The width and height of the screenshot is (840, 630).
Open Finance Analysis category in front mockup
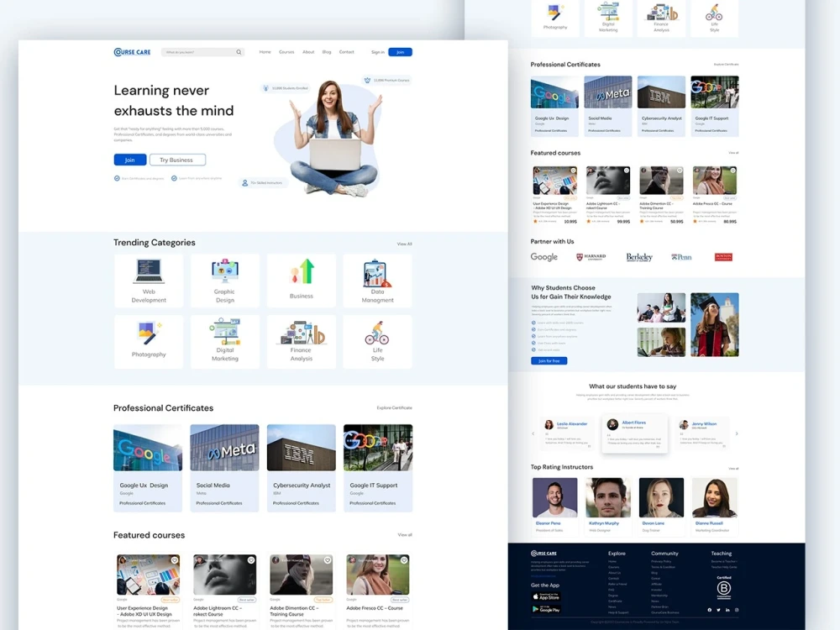pos(301,342)
